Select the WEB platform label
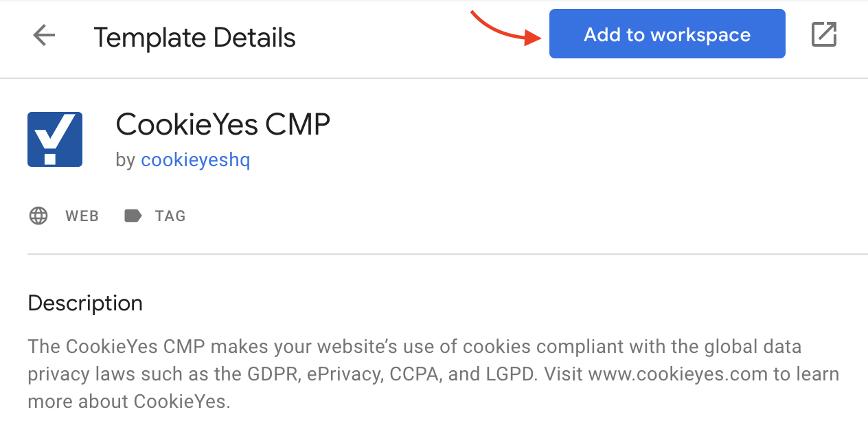The height and width of the screenshot is (445, 868). pyautogui.click(x=82, y=216)
